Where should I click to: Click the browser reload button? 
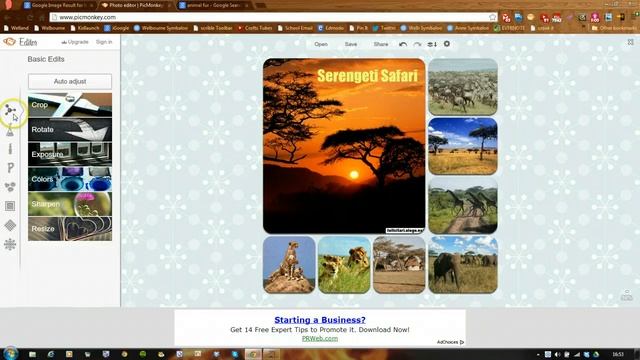click(x=30, y=18)
